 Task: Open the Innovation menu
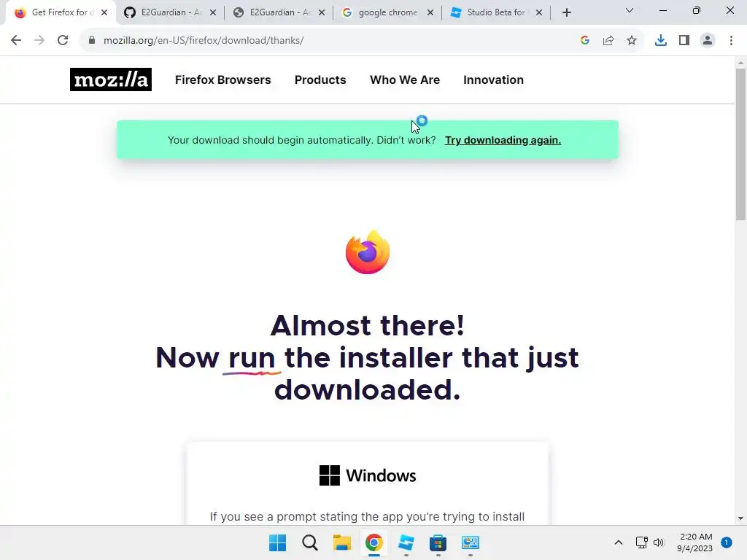pyautogui.click(x=494, y=80)
